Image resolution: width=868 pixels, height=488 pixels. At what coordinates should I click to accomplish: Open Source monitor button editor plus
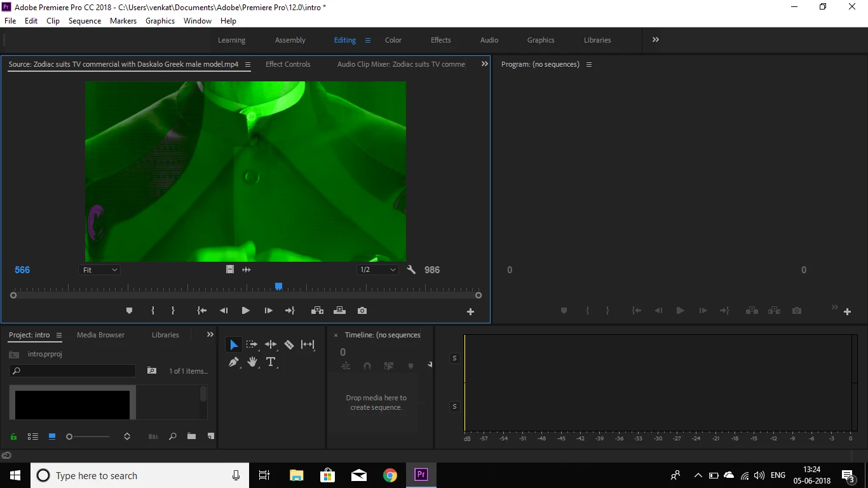(471, 311)
